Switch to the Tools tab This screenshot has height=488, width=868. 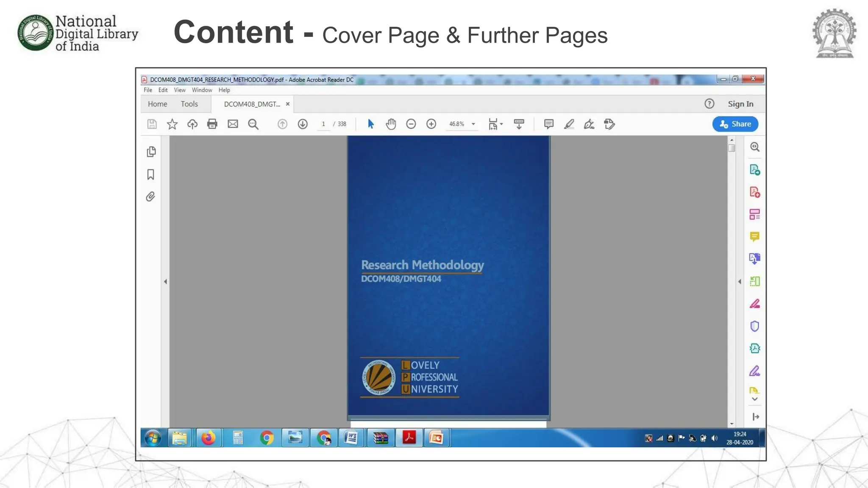(x=189, y=104)
